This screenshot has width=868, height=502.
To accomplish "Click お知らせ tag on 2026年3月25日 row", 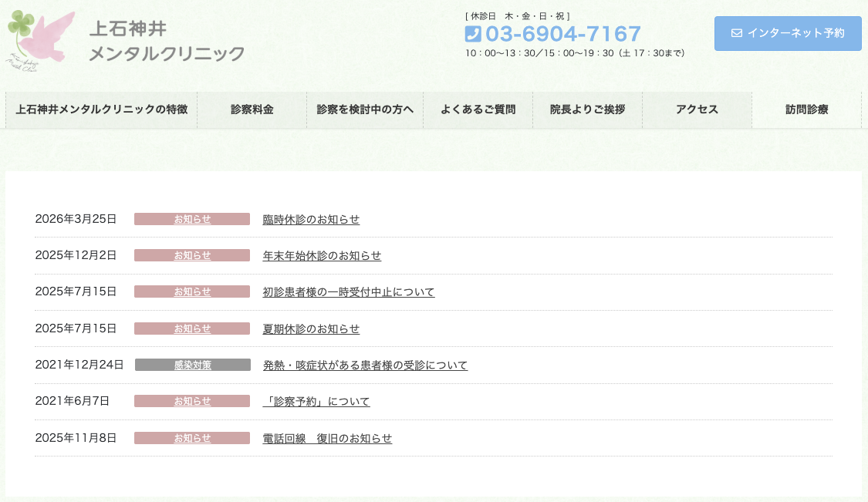I will tap(192, 219).
